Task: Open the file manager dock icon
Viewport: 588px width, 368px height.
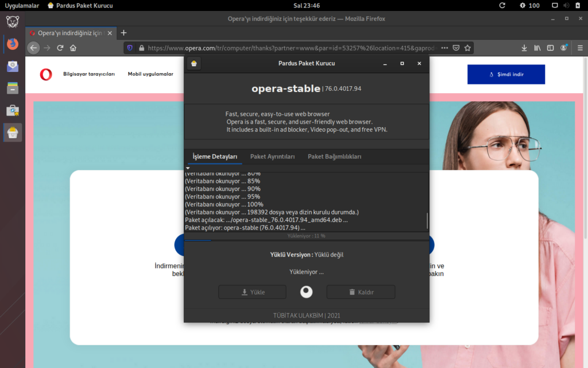Action: (x=13, y=88)
